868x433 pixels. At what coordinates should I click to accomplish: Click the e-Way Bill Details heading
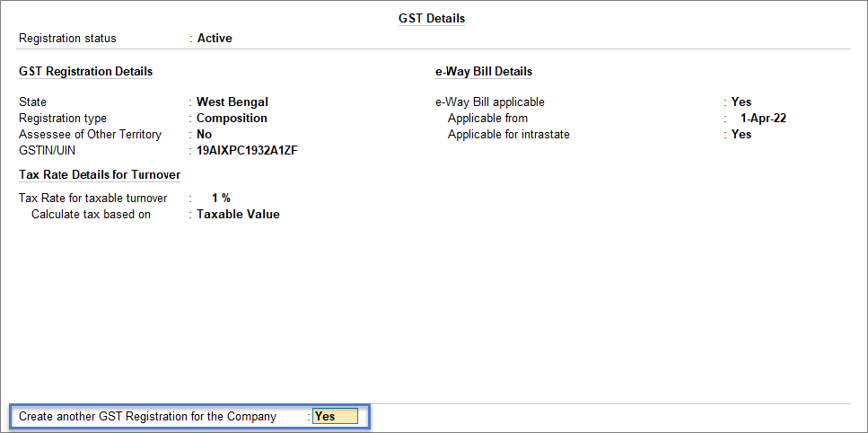pyautogui.click(x=484, y=72)
